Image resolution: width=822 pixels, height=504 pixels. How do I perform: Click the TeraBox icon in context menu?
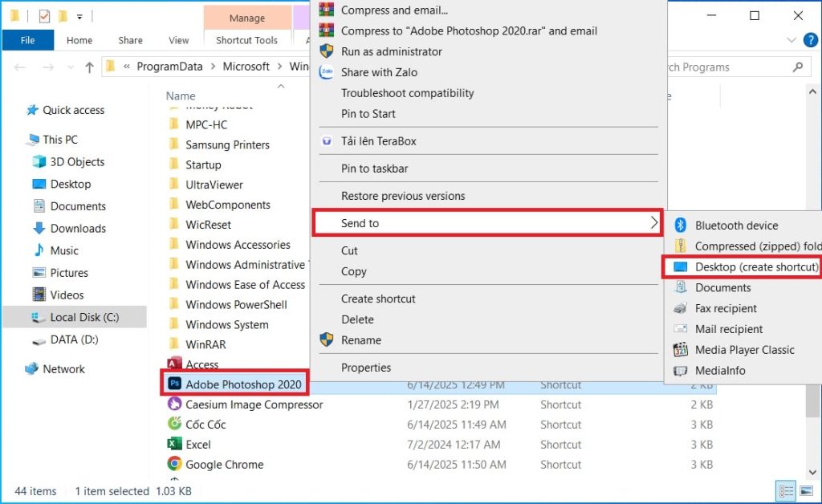tap(327, 141)
